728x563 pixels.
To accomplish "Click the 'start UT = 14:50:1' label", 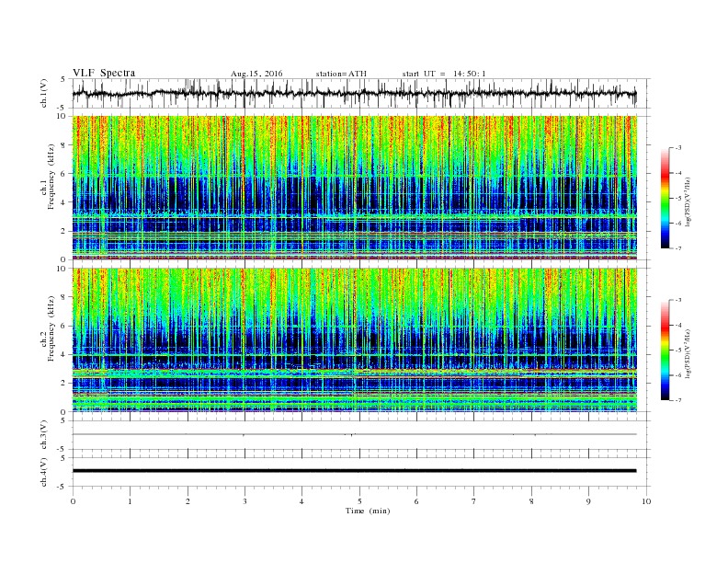I will (x=444, y=74).
